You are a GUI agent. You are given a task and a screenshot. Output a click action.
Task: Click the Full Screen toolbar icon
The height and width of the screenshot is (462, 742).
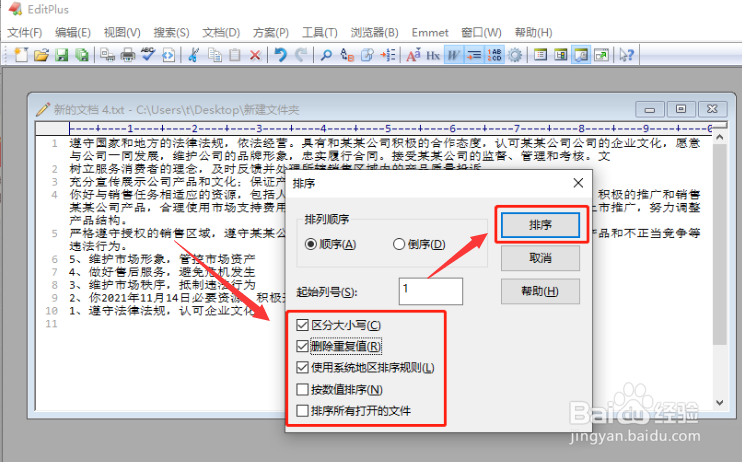click(601, 55)
